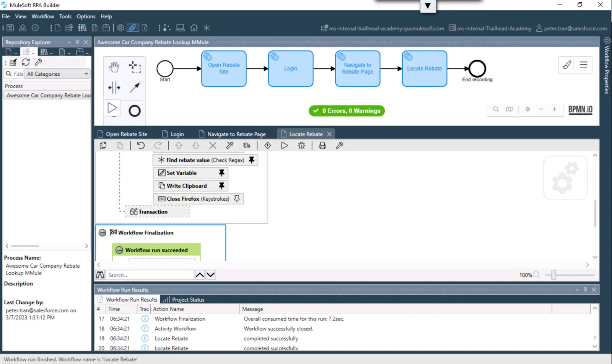Click the validate checkmark badge icon
Screen dimensions: 612x364
35,28
